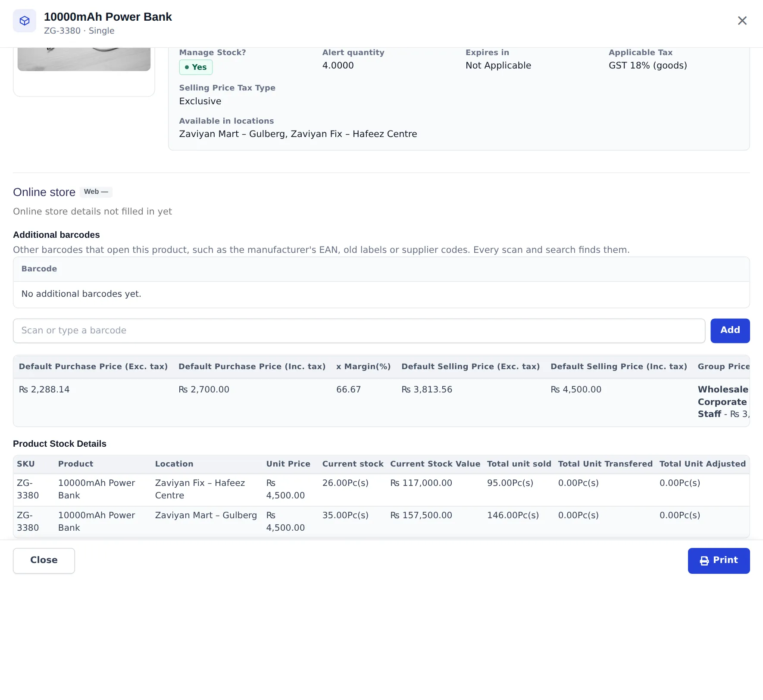Select the Rs 2,700.00 purchase price inc. tax
This screenshot has height=700, width=763.
(x=204, y=389)
